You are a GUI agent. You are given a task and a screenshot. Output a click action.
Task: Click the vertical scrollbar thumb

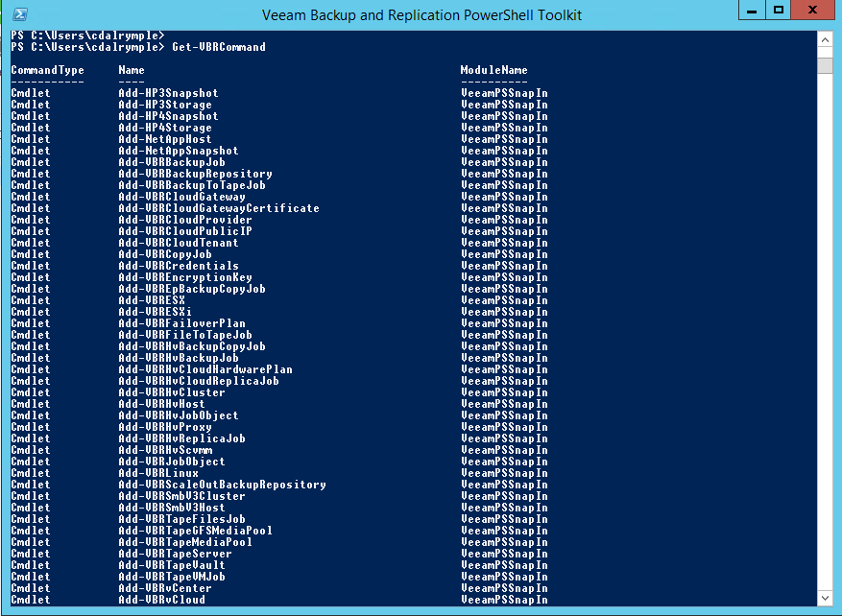click(x=825, y=65)
